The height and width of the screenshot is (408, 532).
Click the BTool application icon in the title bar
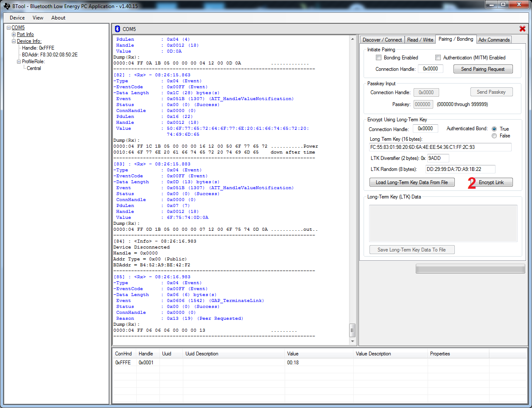click(6, 6)
